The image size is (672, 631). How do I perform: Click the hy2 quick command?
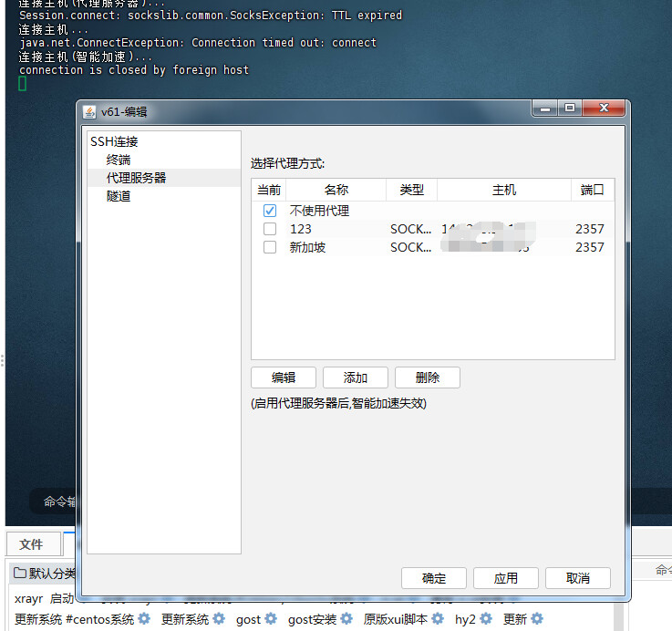(x=465, y=619)
